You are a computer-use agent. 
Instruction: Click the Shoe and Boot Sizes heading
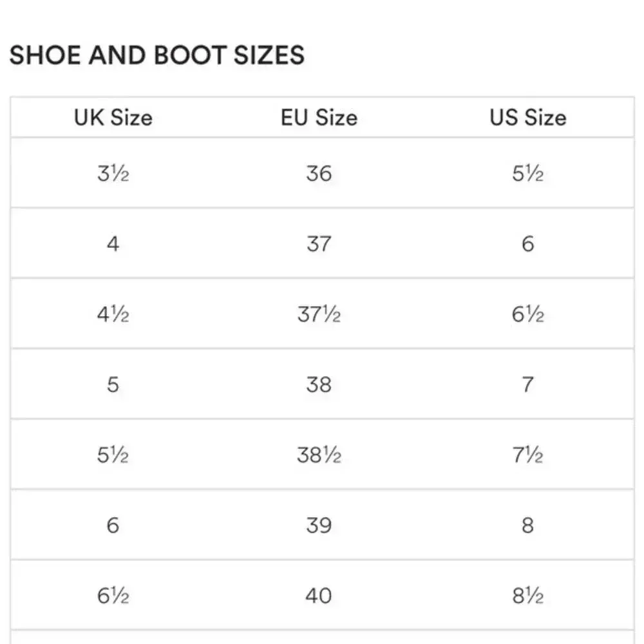coord(156,56)
